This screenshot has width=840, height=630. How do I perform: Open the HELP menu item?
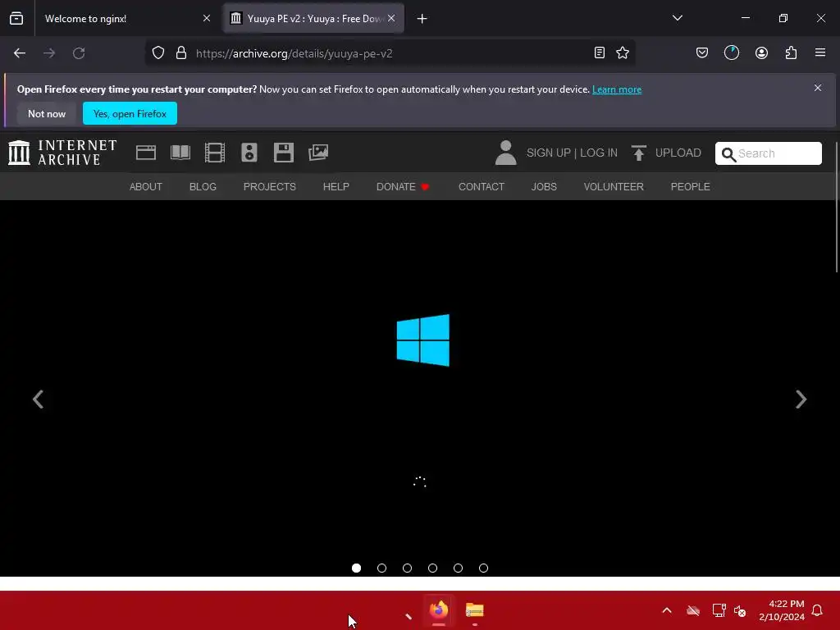click(x=336, y=186)
